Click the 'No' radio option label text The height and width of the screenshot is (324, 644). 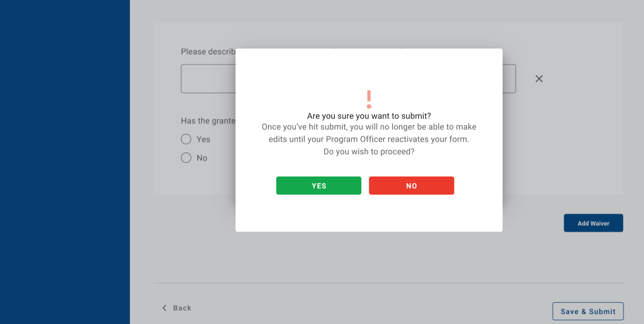pyautogui.click(x=202, y=158)
